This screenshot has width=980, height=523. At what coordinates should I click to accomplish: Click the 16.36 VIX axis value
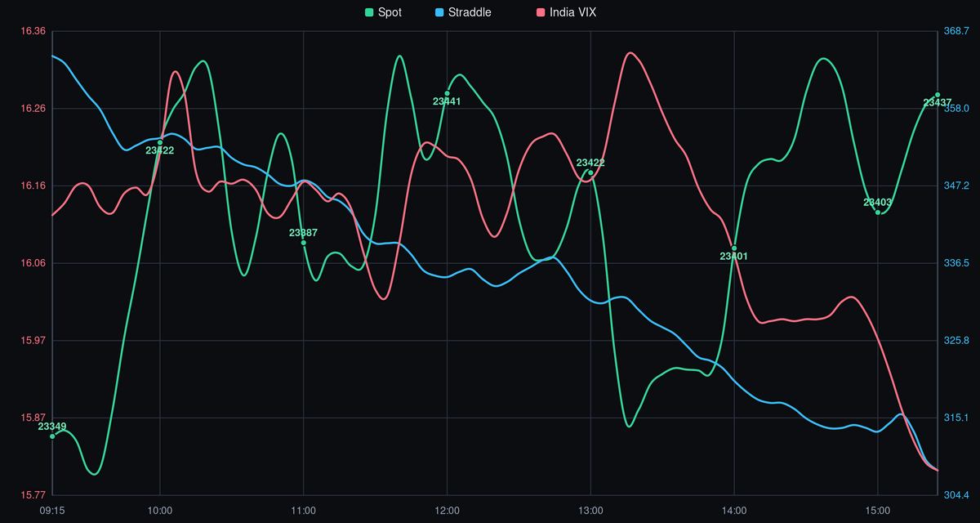pos(33,31)
